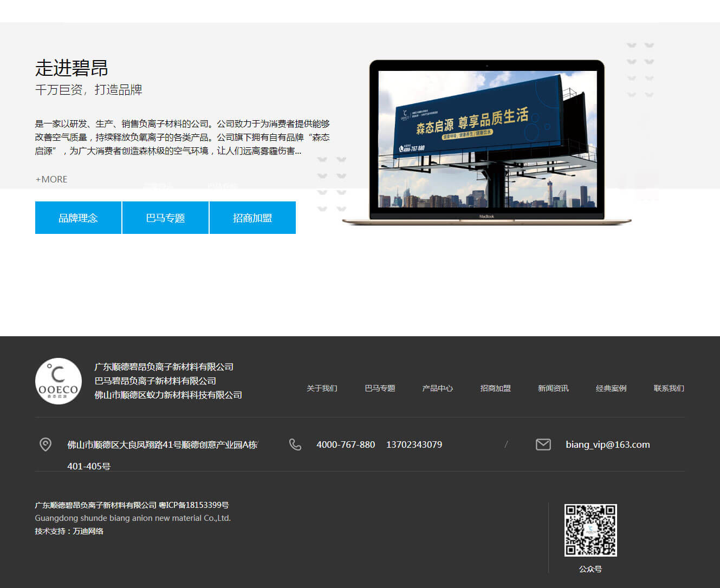
Task: Click the phone handset icon
Action: 295,445
